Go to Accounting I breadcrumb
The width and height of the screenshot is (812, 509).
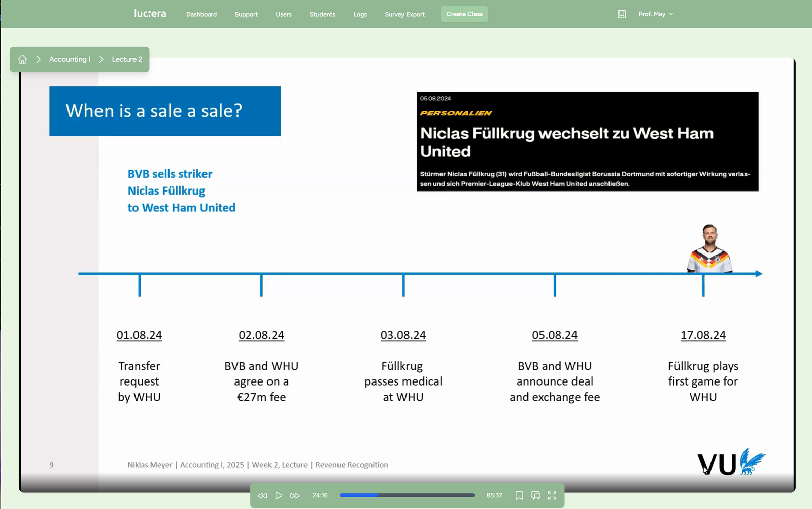[70, 59]
